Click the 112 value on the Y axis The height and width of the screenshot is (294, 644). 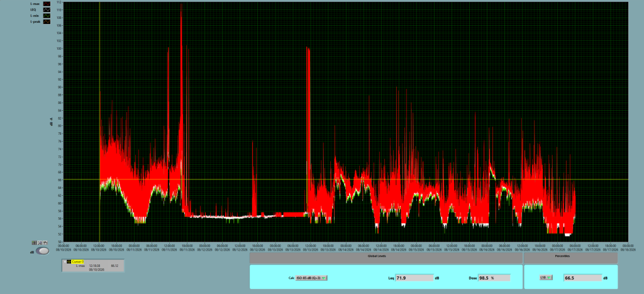59,2
